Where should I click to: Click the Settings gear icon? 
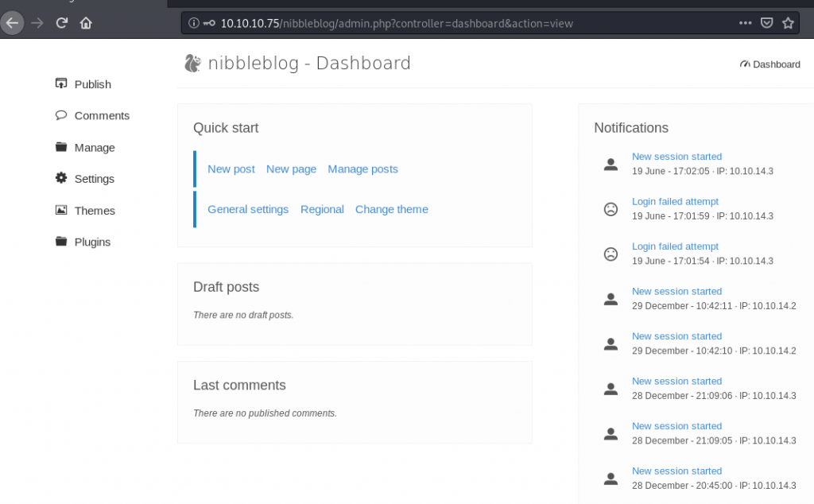(61, 178)
